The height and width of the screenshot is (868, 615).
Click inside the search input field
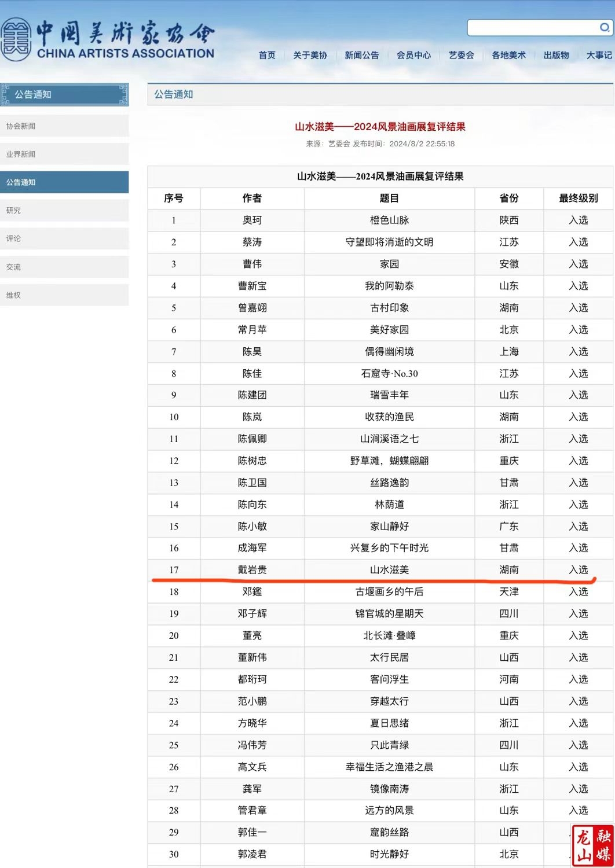533,27
